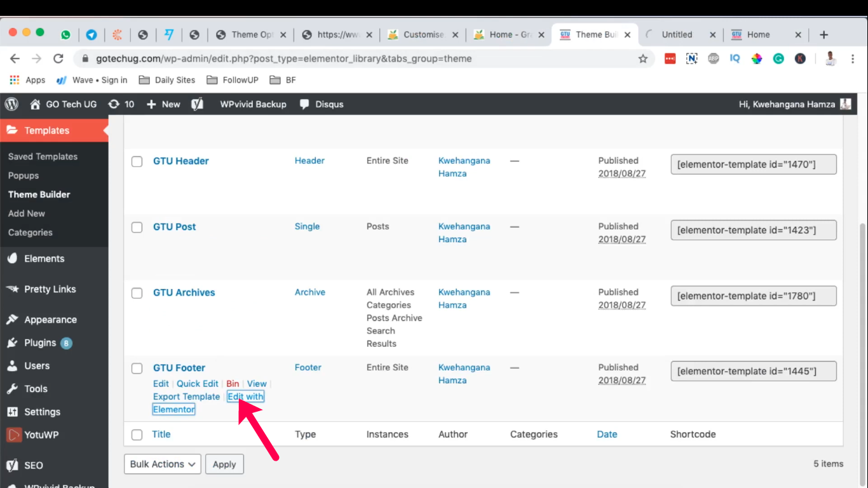
Task: Open the Popups submenu item
Action: (24, 175)
